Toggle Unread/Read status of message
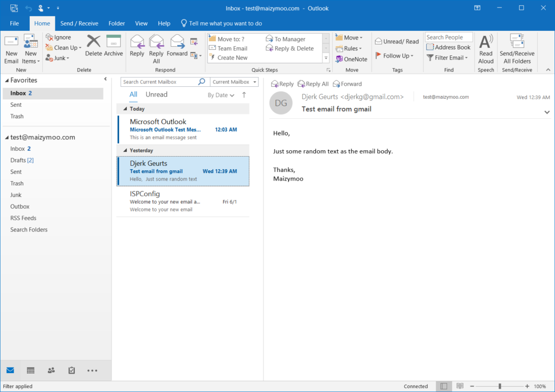Viewport: 555px width, 392px height. click(x=397, y=41)
